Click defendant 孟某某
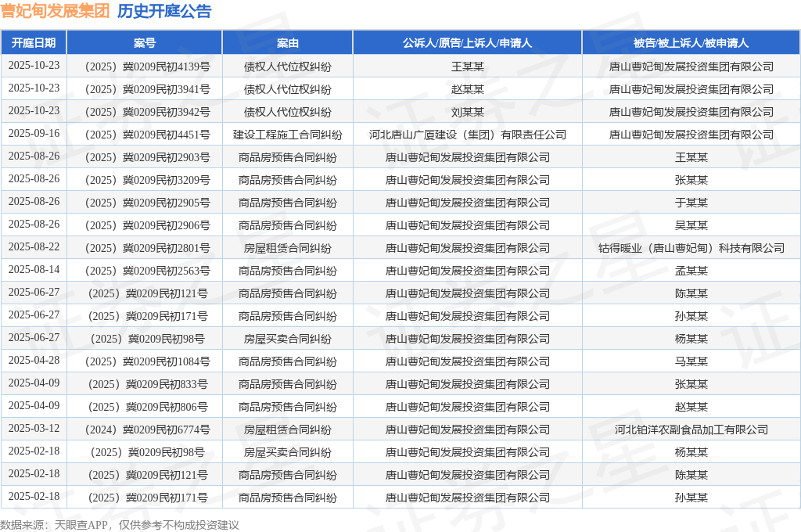This screenshot has height=532, width=801. (x=691, y=271)
